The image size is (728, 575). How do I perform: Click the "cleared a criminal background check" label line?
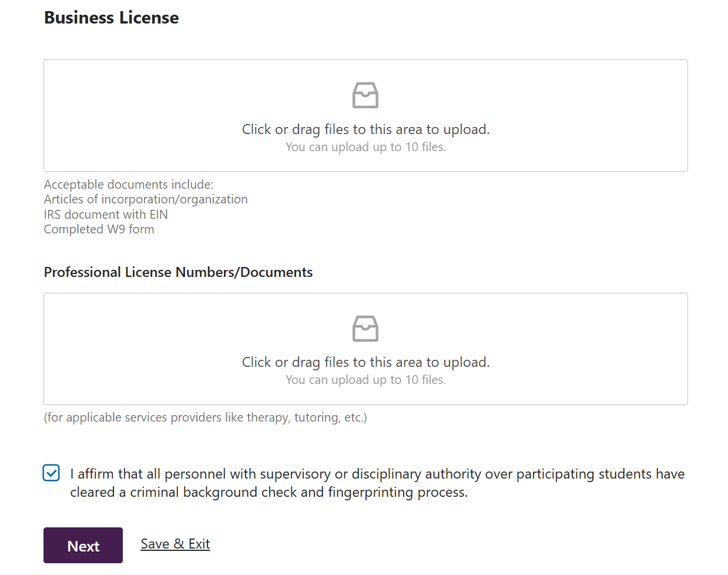click(269, 492)
